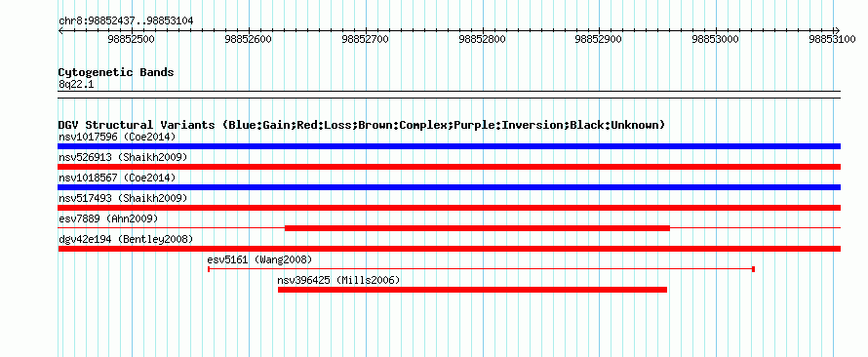The width and height of the screenshot is (868, 357).
Task: Select the blue nsv1018567 gain bar
Action: (450, 187)
